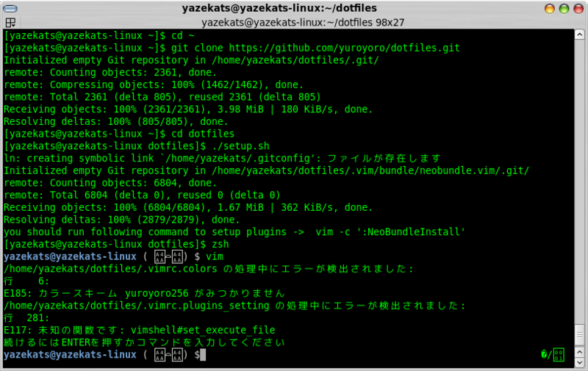This screenshot has height=371, width=588.
Task: Click the 'vim' command at zsh prompt
Action: [x=215, y=256]
